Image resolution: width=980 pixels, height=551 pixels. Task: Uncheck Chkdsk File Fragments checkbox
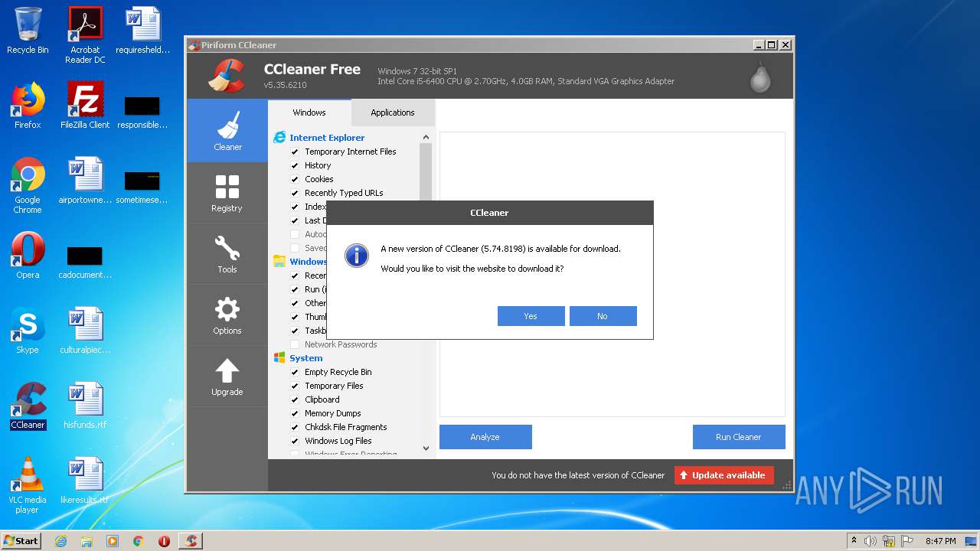(295, 427)
